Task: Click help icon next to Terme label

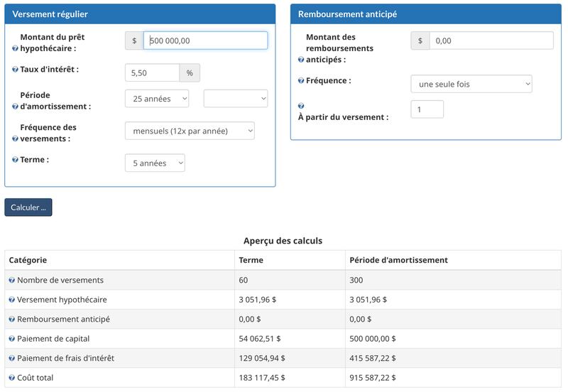Action: 16,160
